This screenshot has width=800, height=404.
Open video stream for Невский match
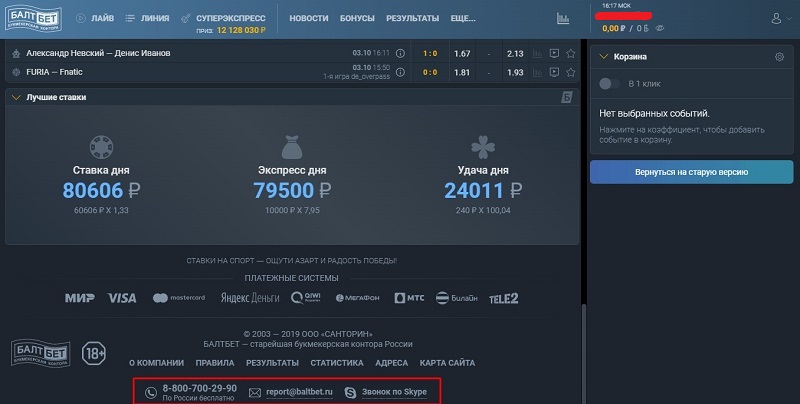pos(554,53)
